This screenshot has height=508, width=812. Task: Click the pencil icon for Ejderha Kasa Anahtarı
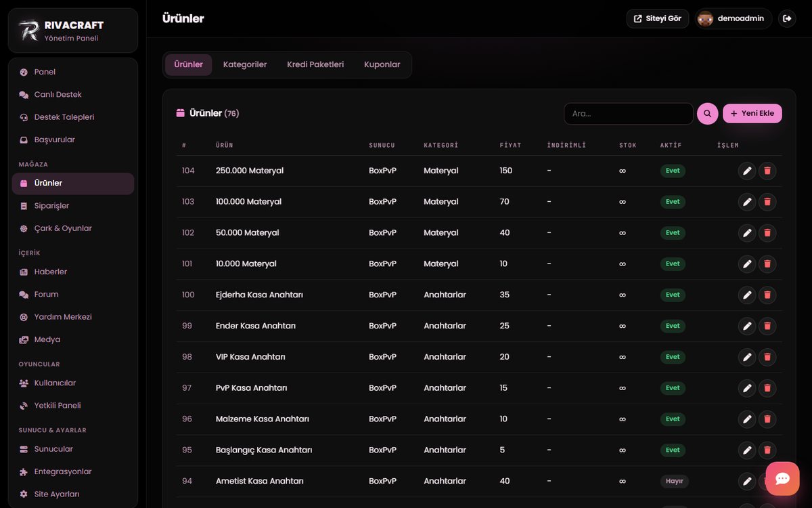point(747,295)
